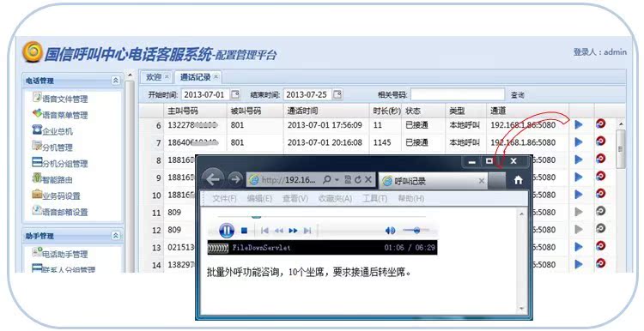Play the recording for row 9
The width and height of the screenshot is (644, 331).
(x=579, y=177)
